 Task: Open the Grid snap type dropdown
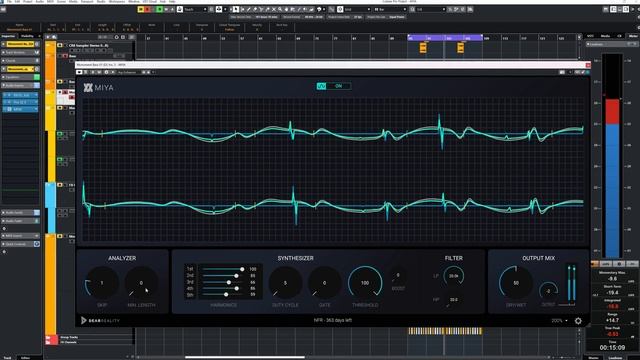point(357,9)
